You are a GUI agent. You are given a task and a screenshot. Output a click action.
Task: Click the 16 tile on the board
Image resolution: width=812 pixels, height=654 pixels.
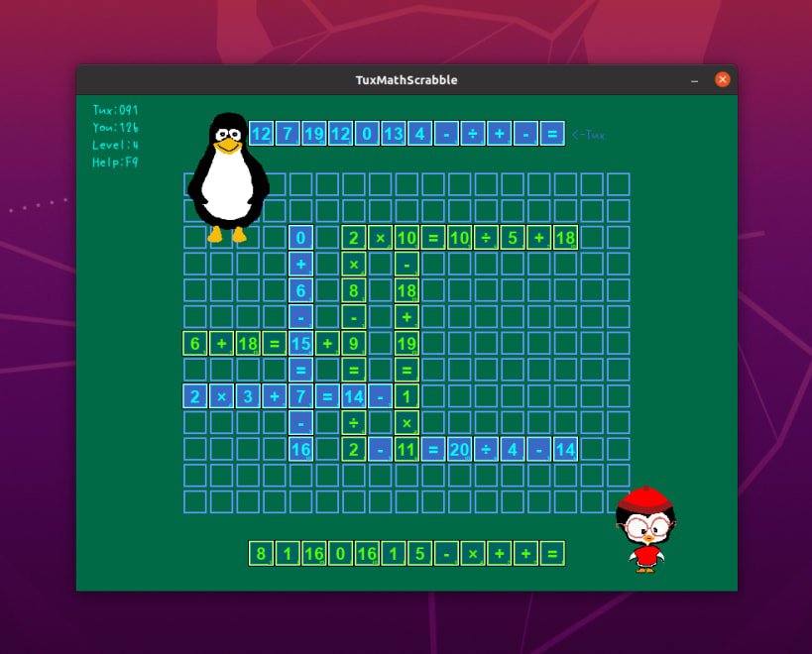click(x=300, y=449)
